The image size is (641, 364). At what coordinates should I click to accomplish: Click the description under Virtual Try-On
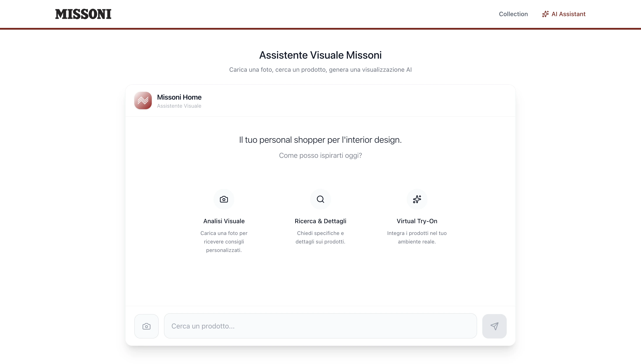click(416, 237)
